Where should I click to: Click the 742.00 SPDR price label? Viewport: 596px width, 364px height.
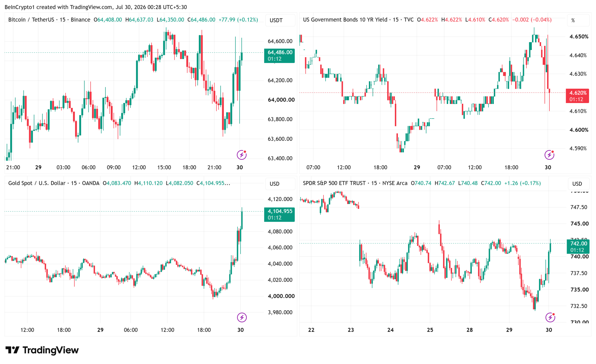[578, 247]
